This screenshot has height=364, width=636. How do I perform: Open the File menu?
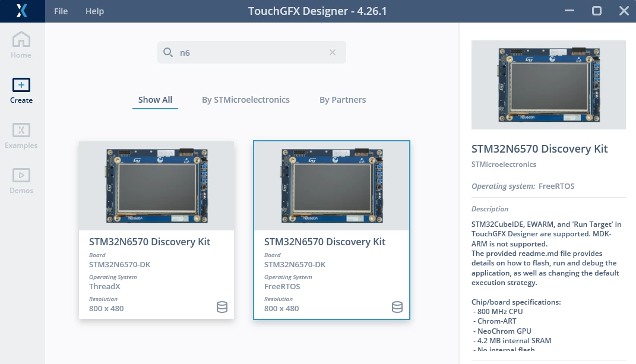(x=61, y=11)
